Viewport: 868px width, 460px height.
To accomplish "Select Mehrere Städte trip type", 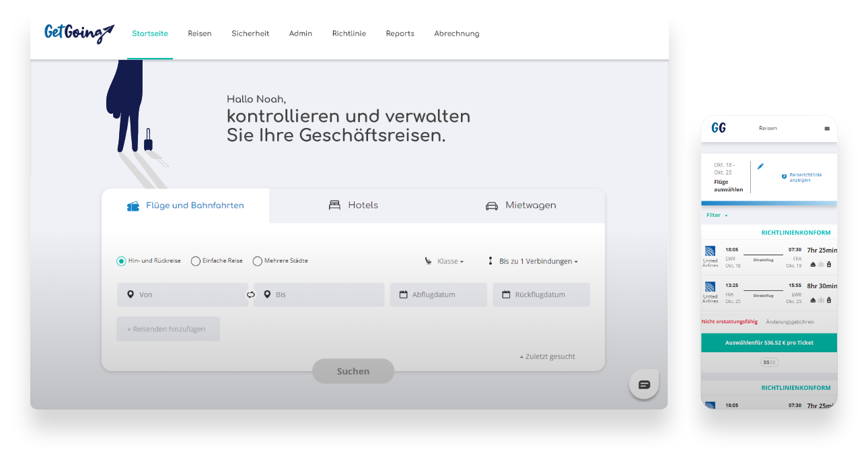I will (258, 261).
